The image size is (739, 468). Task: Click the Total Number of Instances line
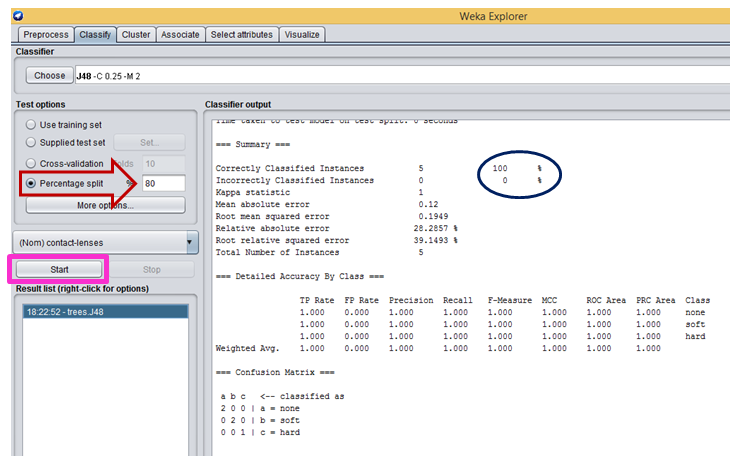[320, 252]
